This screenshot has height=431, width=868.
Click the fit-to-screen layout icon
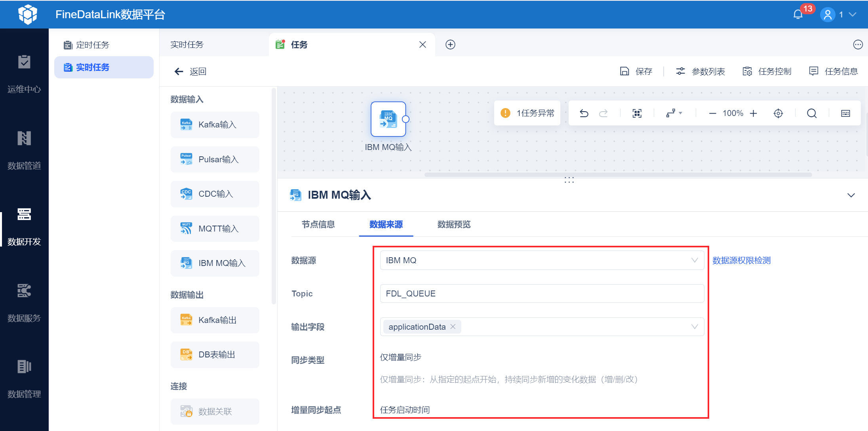[637, 114]
